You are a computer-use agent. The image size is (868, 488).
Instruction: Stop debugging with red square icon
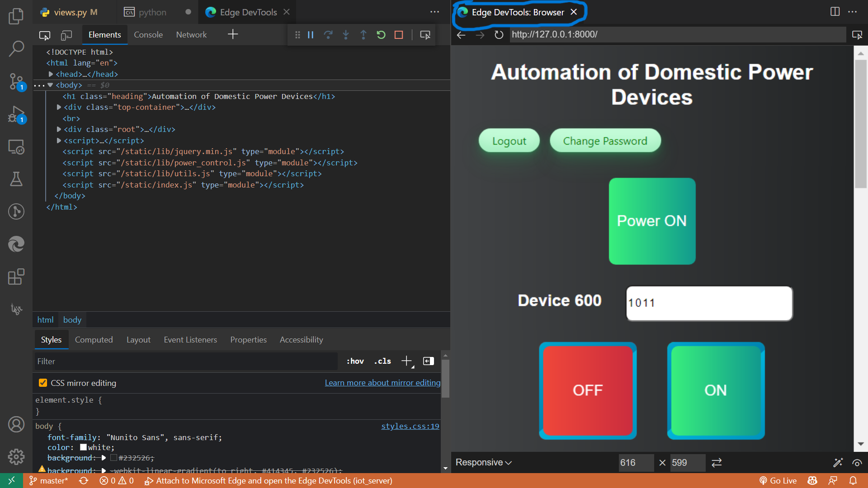(399, 35)
